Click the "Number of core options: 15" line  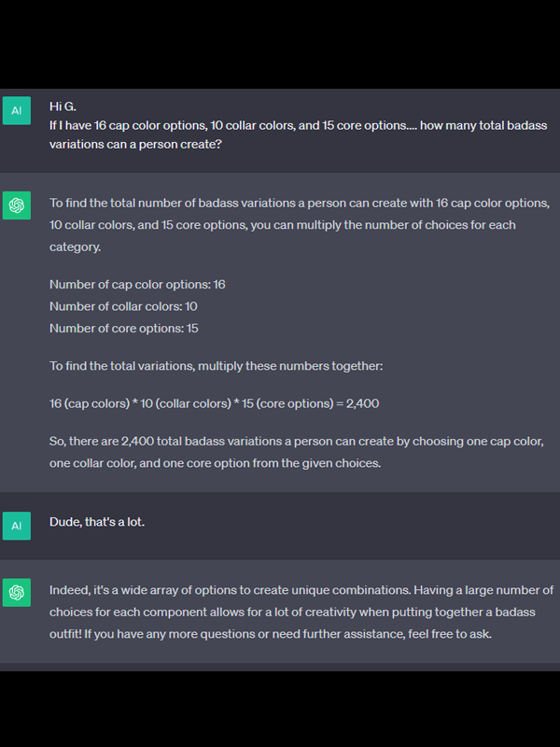coord(123,328)
